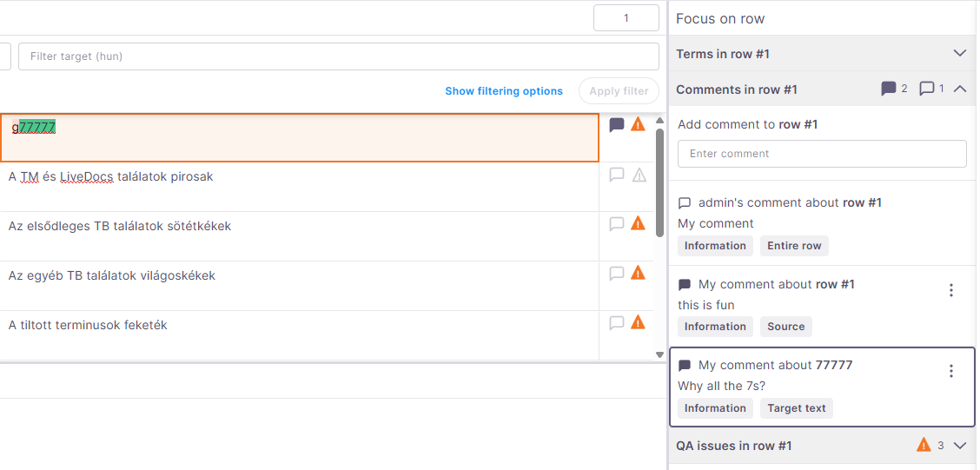Click the Enter comment input box
The height and width of the screenshot is (470, 980).
tap(822, 154)
